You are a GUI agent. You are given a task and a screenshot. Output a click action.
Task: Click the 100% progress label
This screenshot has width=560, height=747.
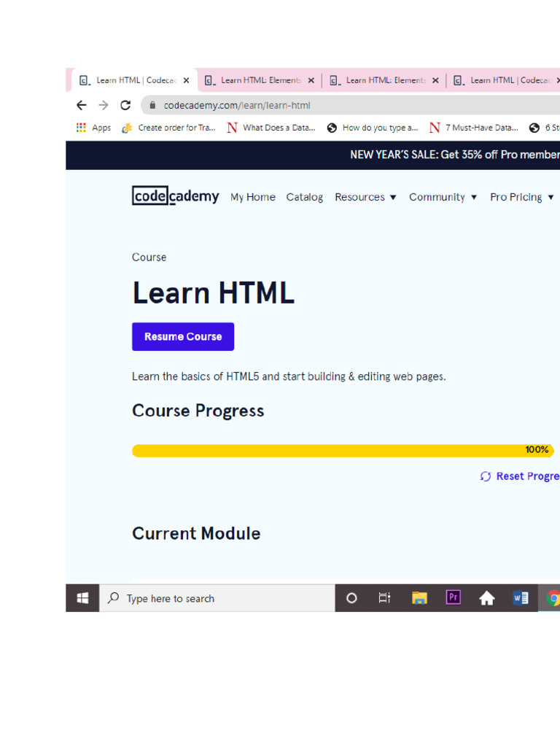tap(537, 449)
